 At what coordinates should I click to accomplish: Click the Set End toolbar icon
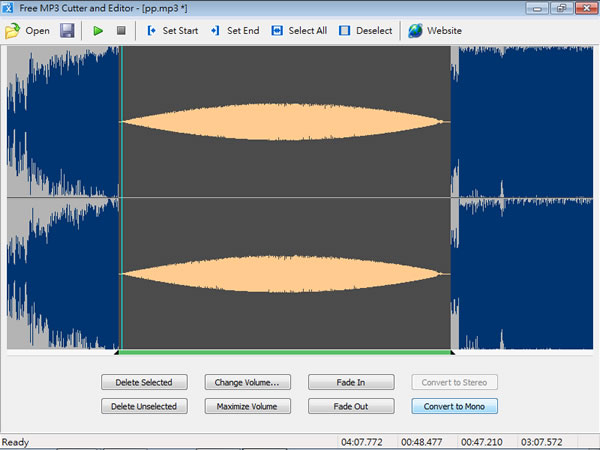point(215,31)
